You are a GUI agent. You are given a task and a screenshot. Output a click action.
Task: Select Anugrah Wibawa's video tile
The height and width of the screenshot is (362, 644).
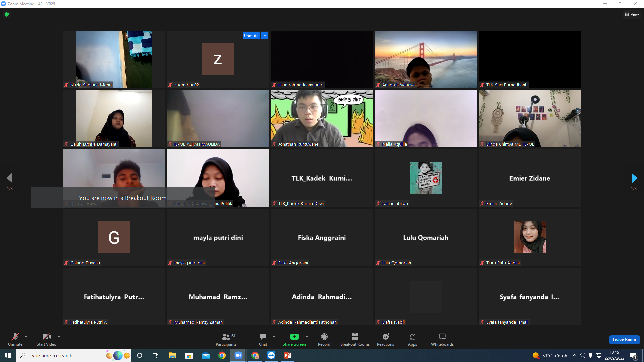pos(426,59)
